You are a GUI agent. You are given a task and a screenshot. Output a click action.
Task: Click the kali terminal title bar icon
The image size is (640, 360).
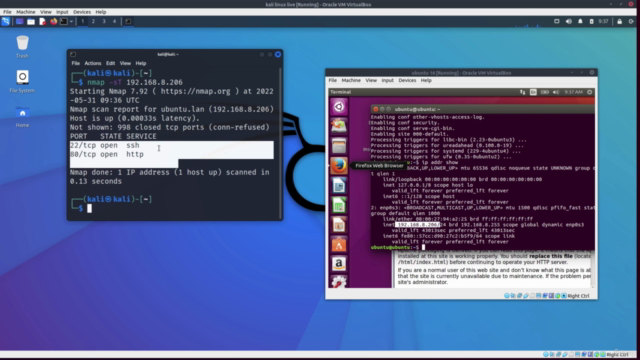pos(73,54)
